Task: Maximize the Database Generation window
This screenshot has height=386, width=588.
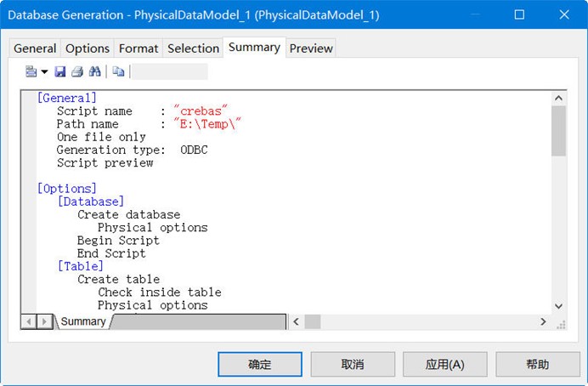Action: tap(519, 14)
